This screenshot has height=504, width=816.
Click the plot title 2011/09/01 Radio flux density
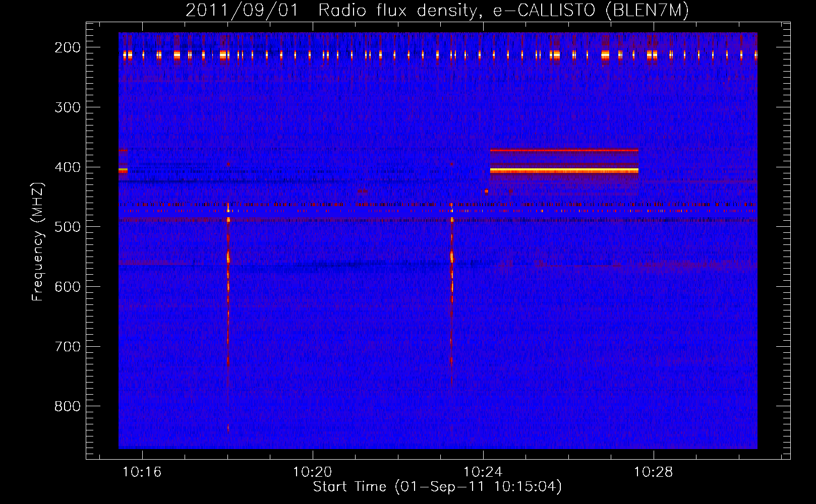tap(437, 10)
